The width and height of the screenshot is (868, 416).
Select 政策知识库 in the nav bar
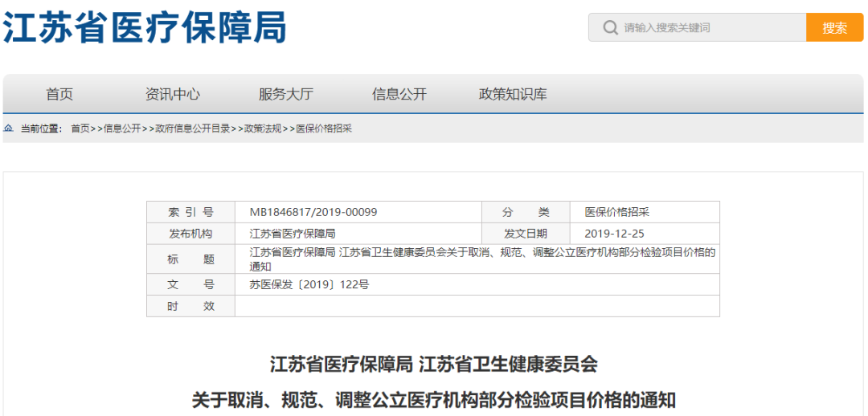[513, 94]
